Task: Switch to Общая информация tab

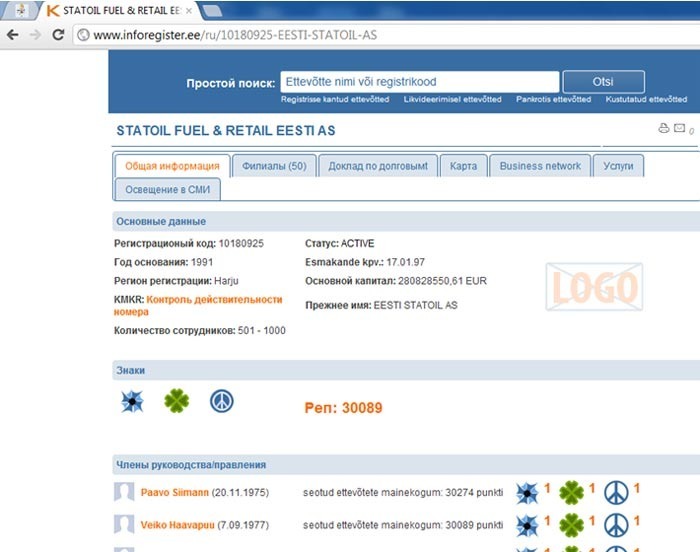Action: (x=172, y=166)
